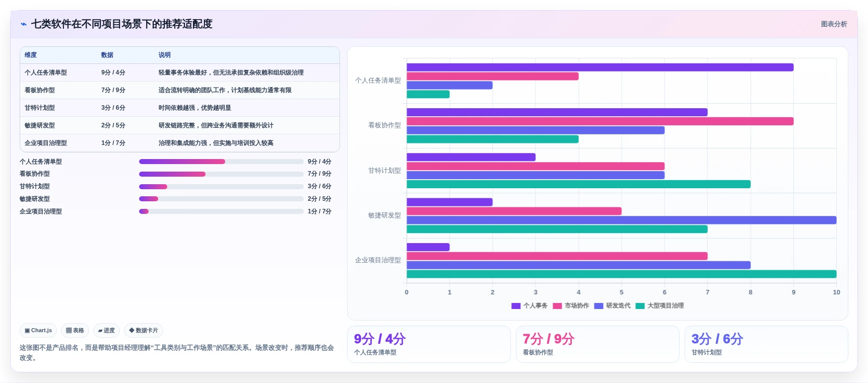This screenshot has width=868, height=383.
Task: Click chart y-axis label 个人任务清单型
Action: (378, 81)
